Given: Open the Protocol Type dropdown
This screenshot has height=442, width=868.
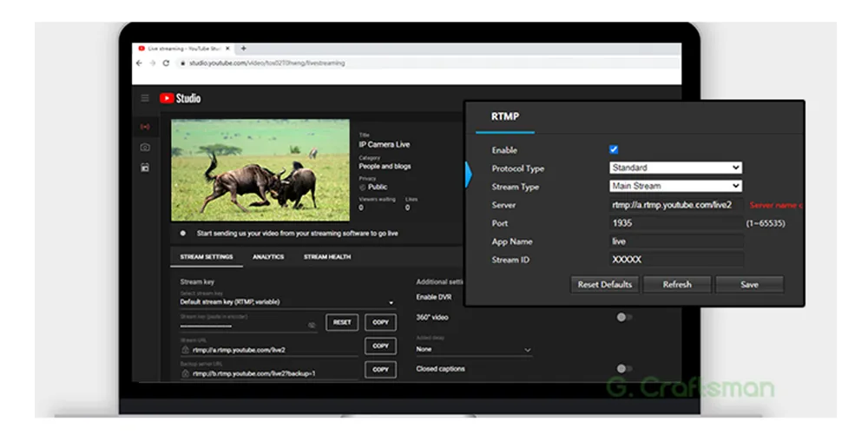Looking at the screenshot, I should (x=675, y=168).
